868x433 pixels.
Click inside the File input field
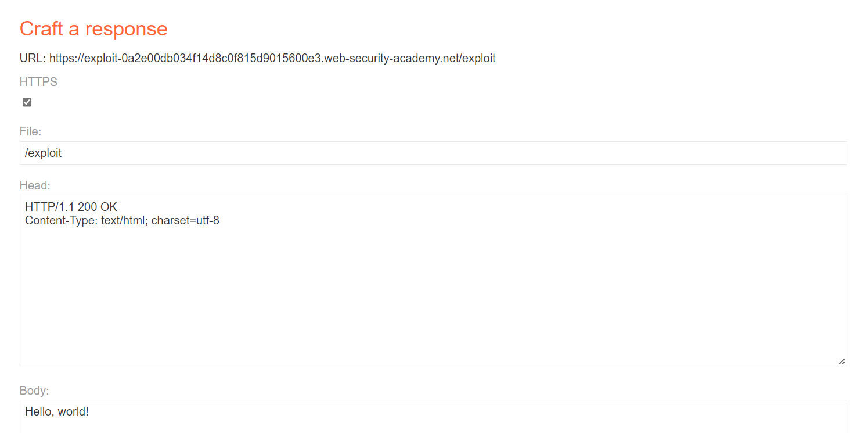tap(232, 153)
